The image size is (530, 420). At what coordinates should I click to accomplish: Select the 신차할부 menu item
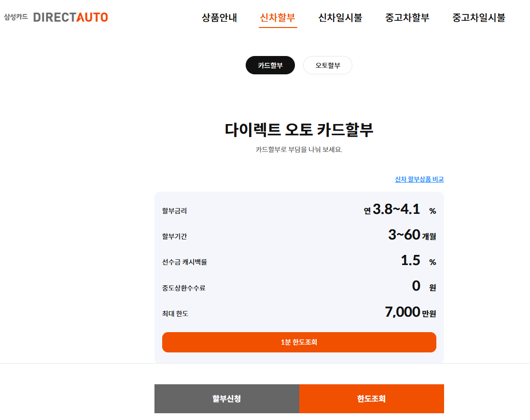(x=278, y=17)
